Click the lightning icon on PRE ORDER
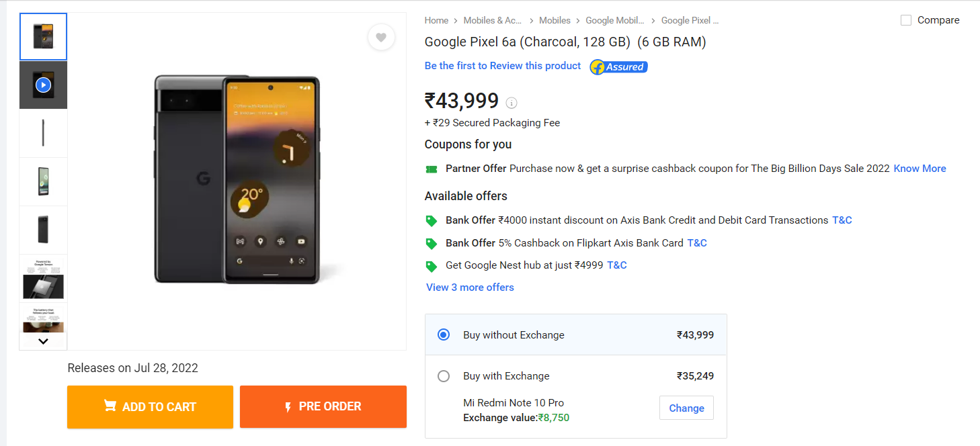This screenshot has width=980, height=446. (x=288, y=406)
